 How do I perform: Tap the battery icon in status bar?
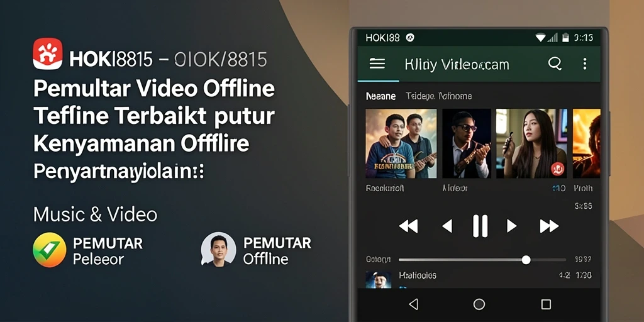[x=565, y=38]
